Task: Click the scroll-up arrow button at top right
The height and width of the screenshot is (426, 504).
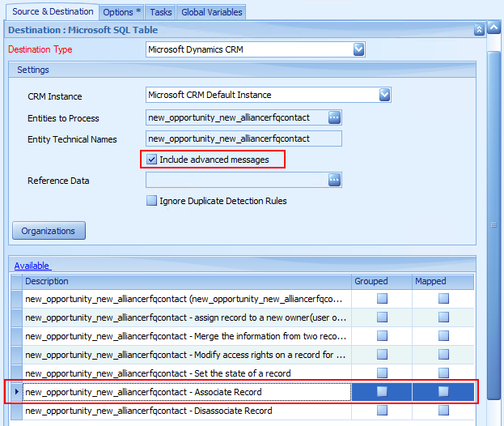Action: [x=494, y=28]
